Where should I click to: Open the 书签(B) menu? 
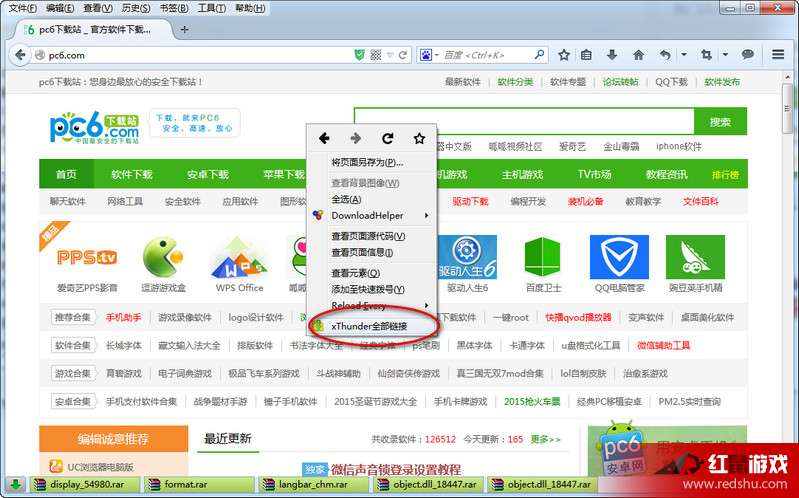click(174, 8)
